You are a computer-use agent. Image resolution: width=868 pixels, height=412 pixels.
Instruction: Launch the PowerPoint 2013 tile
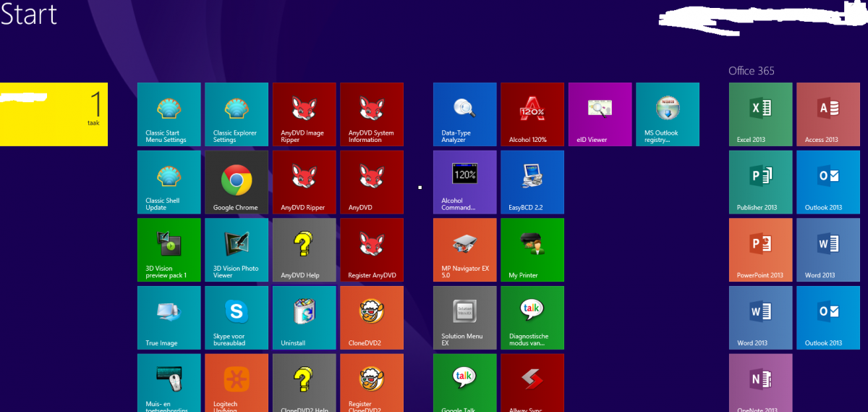pyautogui.click(x=761, y=250)
